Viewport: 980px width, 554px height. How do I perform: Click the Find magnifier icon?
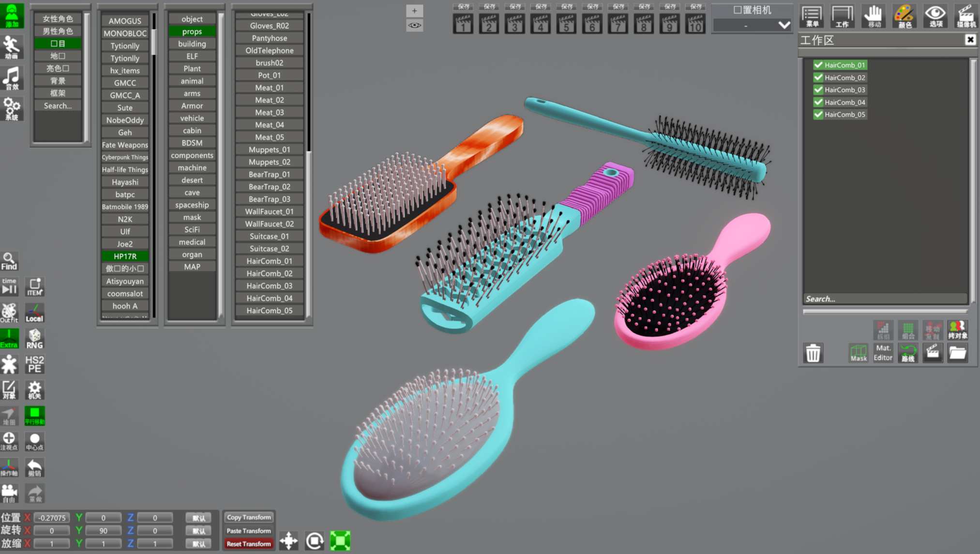(x=9, y=261)
